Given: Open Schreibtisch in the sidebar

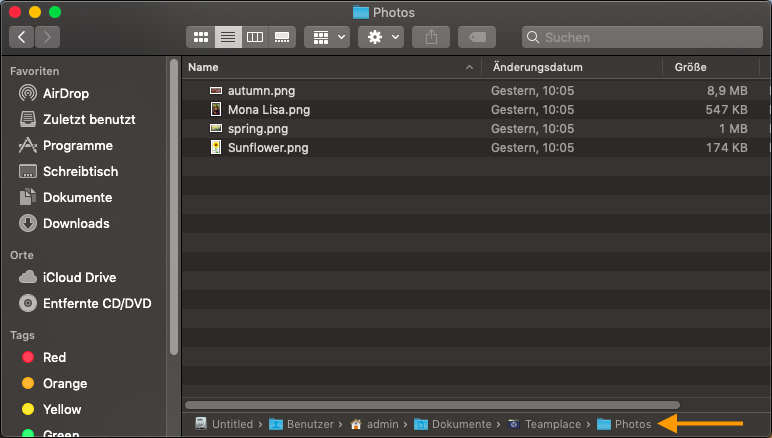Looking at the screenshot, I should 68,172.
